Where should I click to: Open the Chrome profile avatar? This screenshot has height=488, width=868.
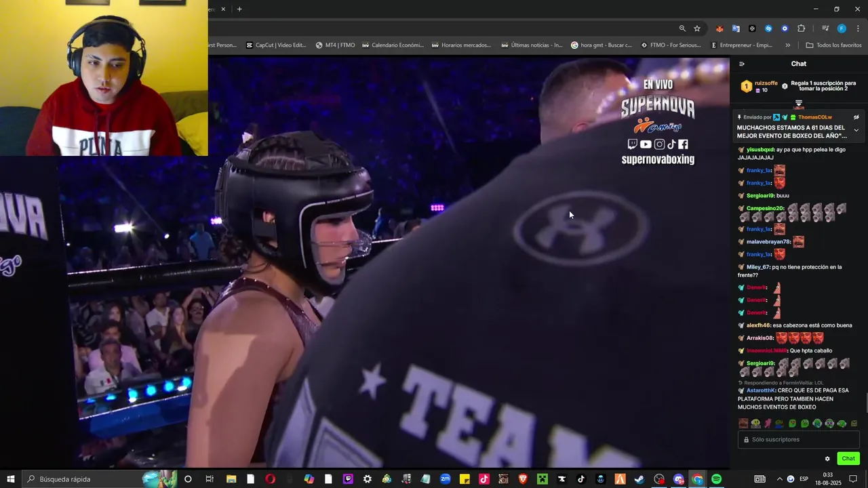point(842,28)
